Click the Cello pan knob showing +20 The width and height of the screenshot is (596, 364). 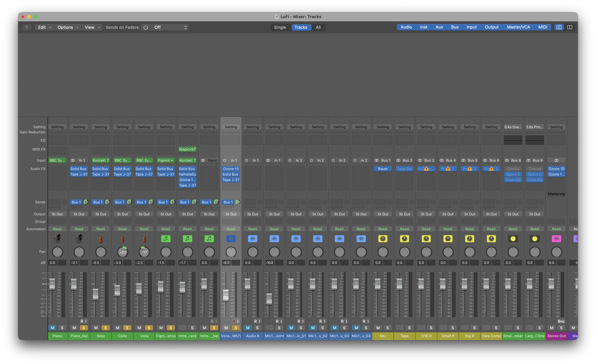click(x=122, y=252)
